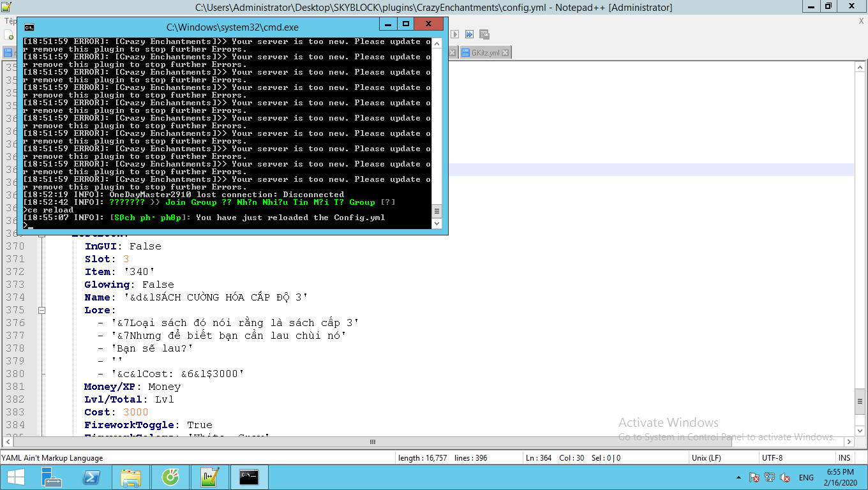Click the green circular app taskbar icon

pos(170,477)
